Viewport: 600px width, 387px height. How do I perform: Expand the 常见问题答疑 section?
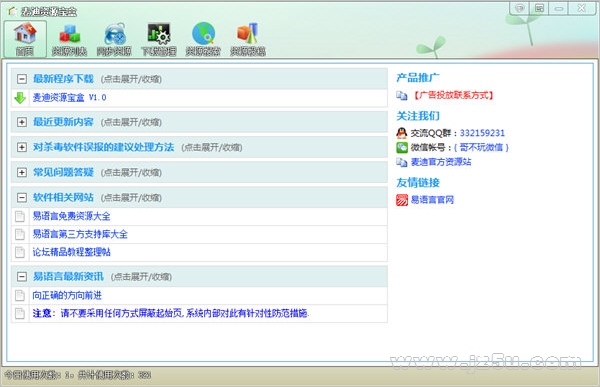click(22, 173)
